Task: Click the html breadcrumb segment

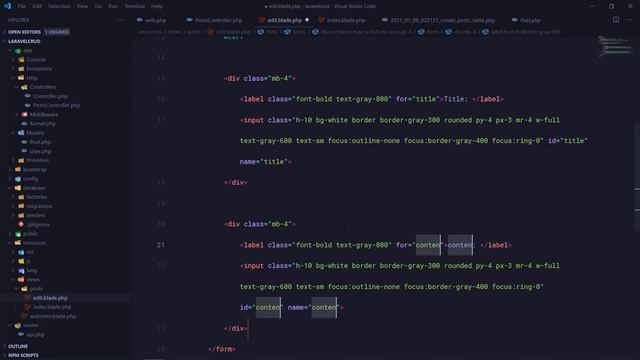Action: pyautogui.click(x=268, y=32)
